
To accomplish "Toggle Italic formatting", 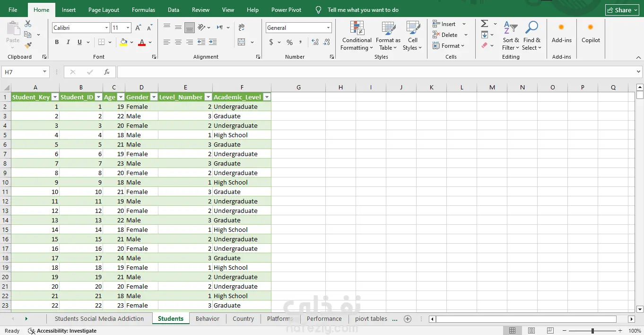I will 68,42.
